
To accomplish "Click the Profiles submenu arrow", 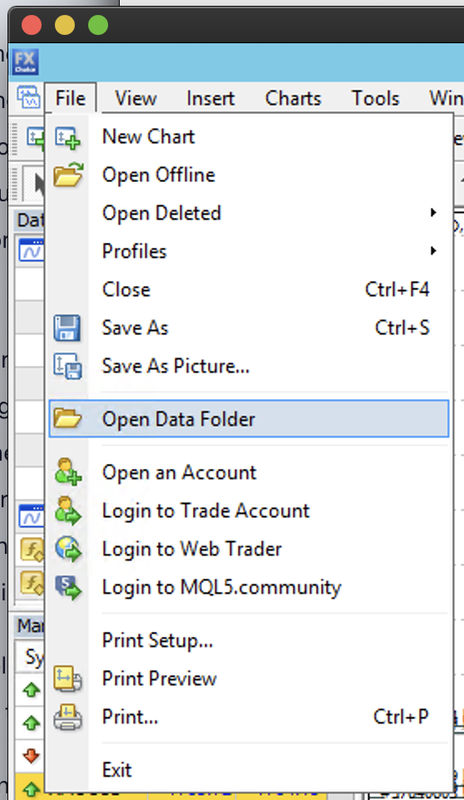I will 433,251.
